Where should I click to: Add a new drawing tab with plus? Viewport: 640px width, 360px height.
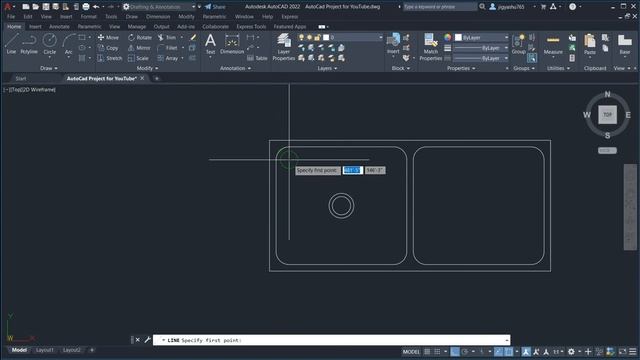[157, 78]
